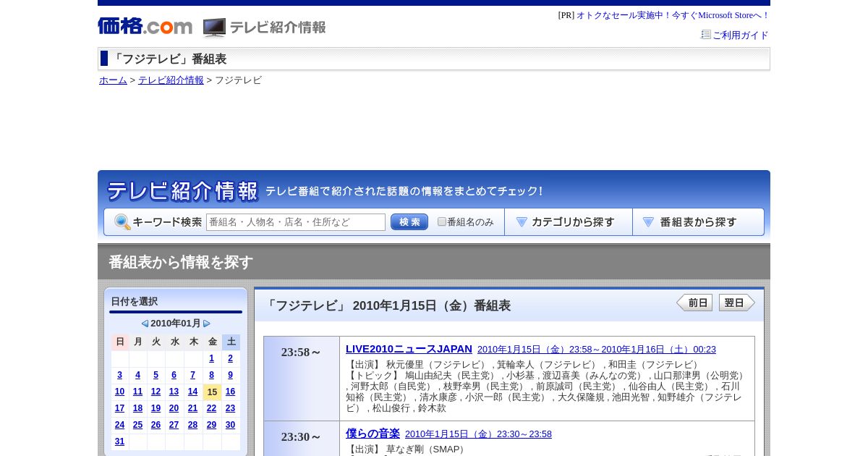
Task: Select January 20 in calendar
Action: tap(174, 408)
